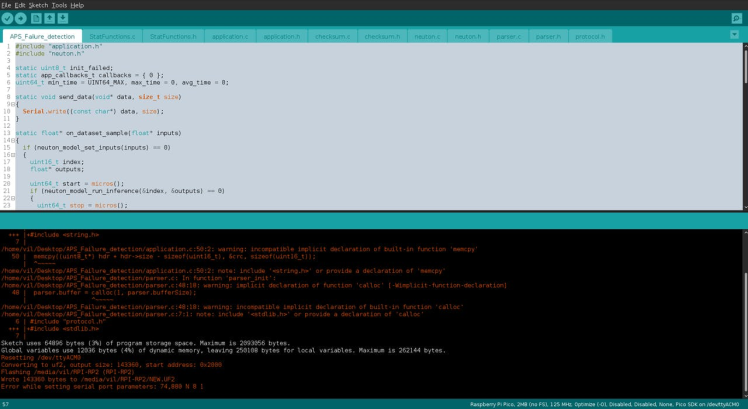This screenshot has height=409, width=748.
Task: Click the console output vertical scrollbar
Action: pyautogui.click(x=745, y=313)
